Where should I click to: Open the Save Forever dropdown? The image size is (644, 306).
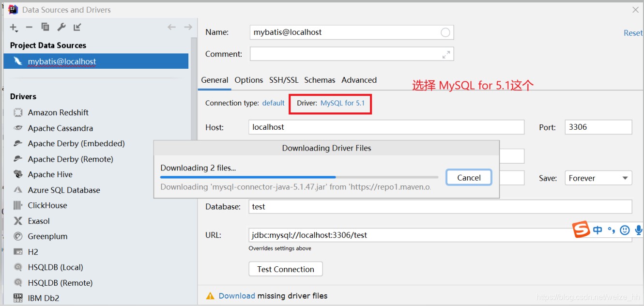pos(598,178)
